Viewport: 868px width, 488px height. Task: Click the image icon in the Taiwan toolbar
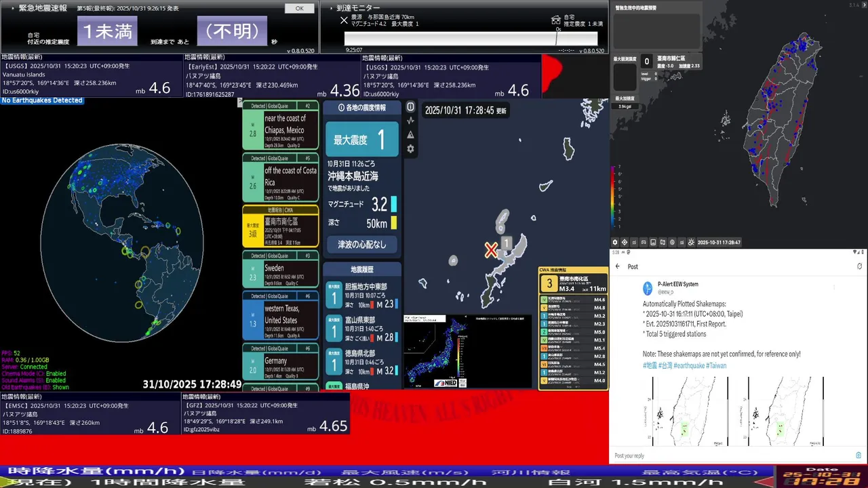click(x=653, y=242)
